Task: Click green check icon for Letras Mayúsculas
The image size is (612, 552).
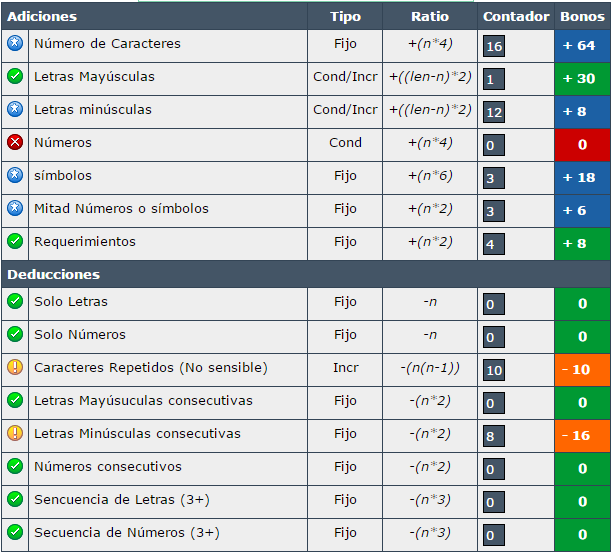Action: point(15,76)
